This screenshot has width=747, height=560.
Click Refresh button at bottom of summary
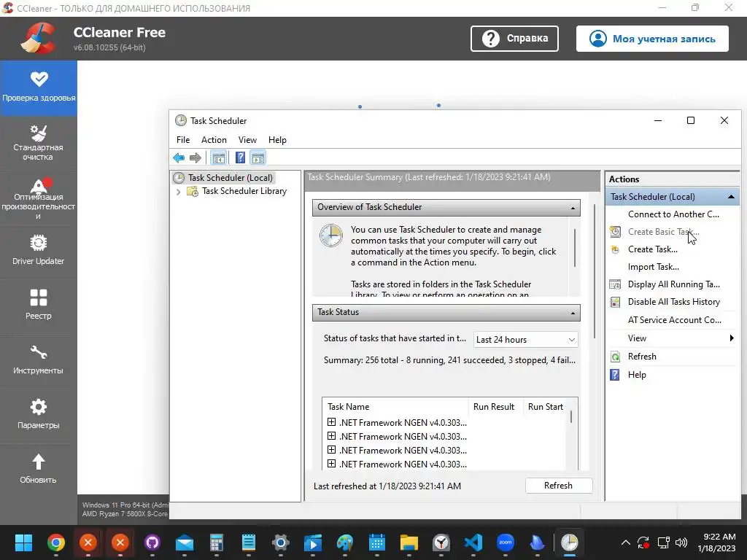click(558, 486)
